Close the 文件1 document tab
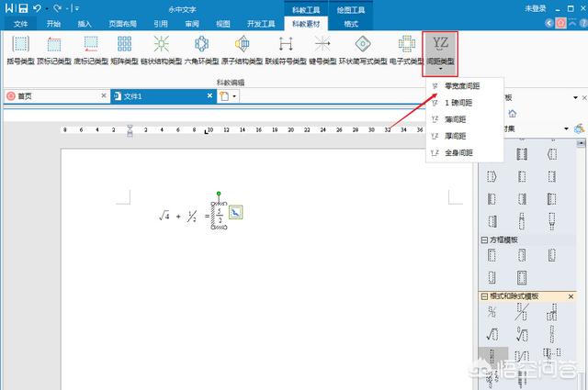This screenshot has height=390, width=588. pyautogui.click(x=210, y=96)
